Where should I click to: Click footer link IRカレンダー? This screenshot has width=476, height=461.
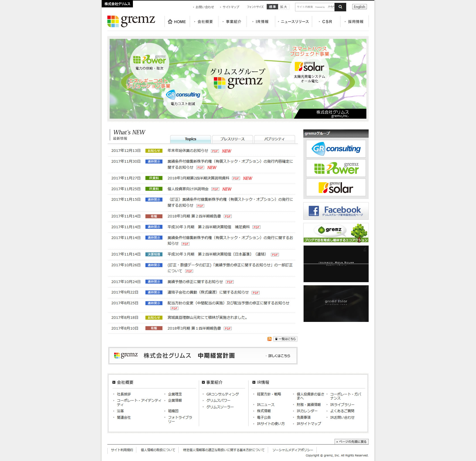307,411
